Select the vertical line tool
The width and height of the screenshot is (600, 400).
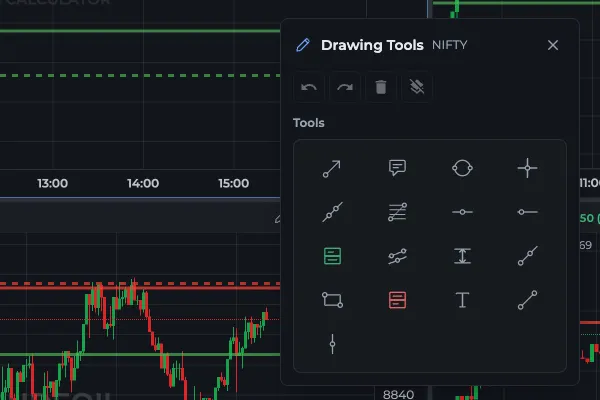point(332,344)
